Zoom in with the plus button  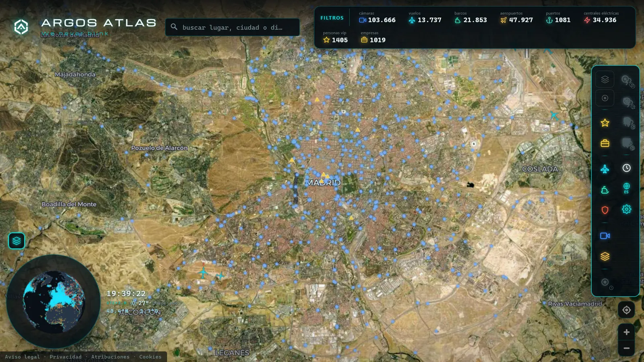pyautogui.click(x=626, y=332)
